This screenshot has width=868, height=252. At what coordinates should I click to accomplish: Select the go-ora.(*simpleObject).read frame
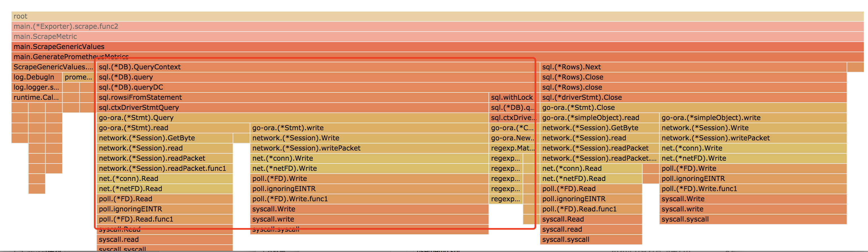pos(600,118)
